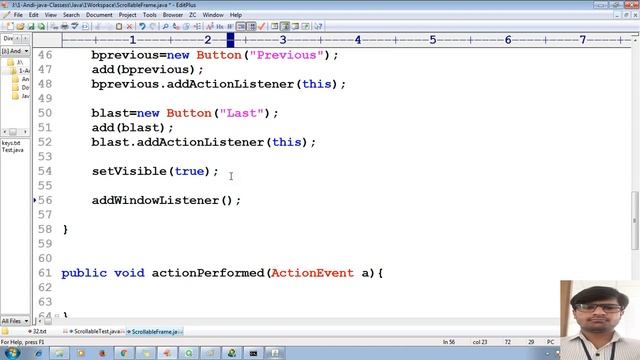Click the Paste clipboard toolbar icon
The width and height of the screenshot is (640, 360).
tap(119, 27)
